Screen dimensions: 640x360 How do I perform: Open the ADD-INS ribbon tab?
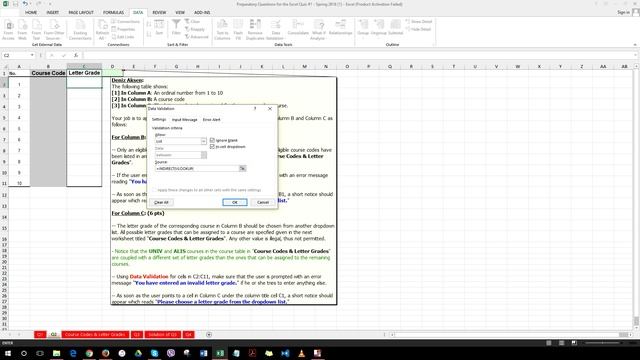(x=202, y=13)
